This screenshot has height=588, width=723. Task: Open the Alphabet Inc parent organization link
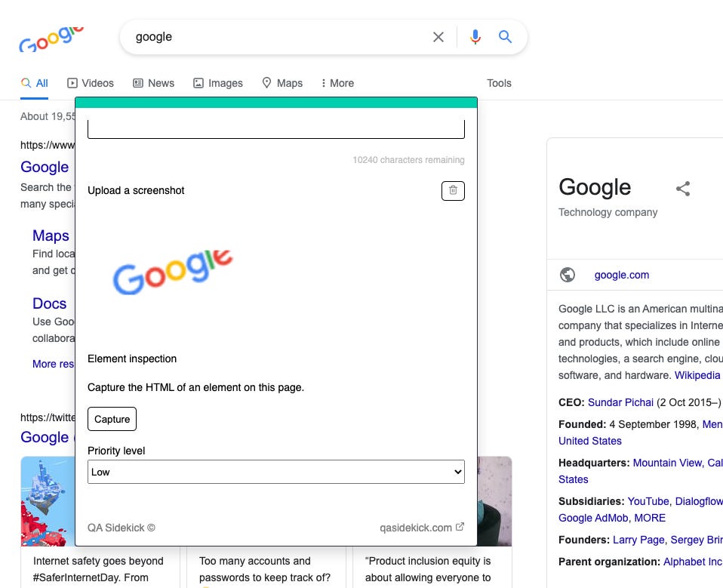tap(693, 562)
